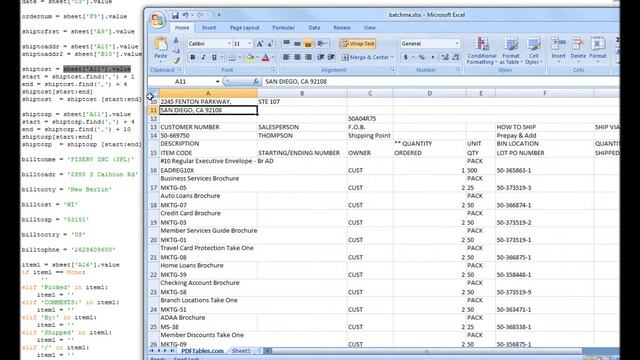Viewport: 640px width, 360px height.
Task: Apply Percent Style formatting
Action: pos(422,58)
